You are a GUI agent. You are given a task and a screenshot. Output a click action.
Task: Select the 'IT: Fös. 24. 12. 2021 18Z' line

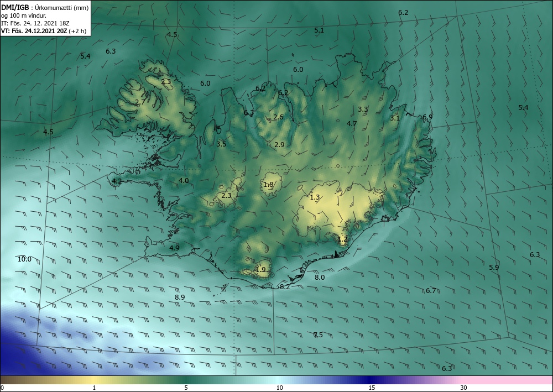35,23
